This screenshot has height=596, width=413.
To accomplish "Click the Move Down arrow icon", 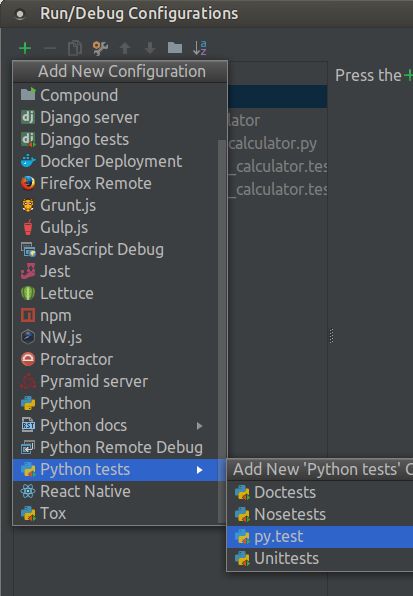I will [150, 48].
